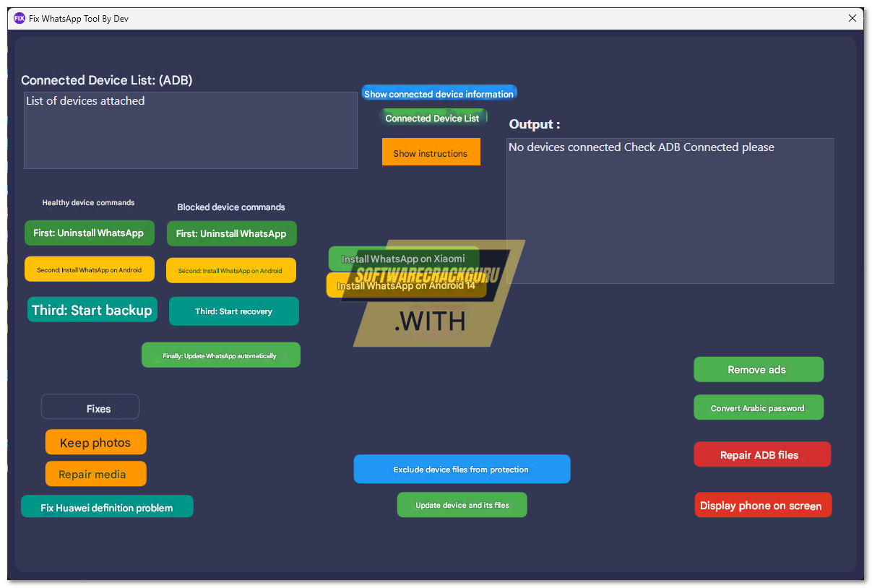Click Second: Install WhatsApp on Android under Blocked commands
The image size is (872, 588).
coord(230,271)
